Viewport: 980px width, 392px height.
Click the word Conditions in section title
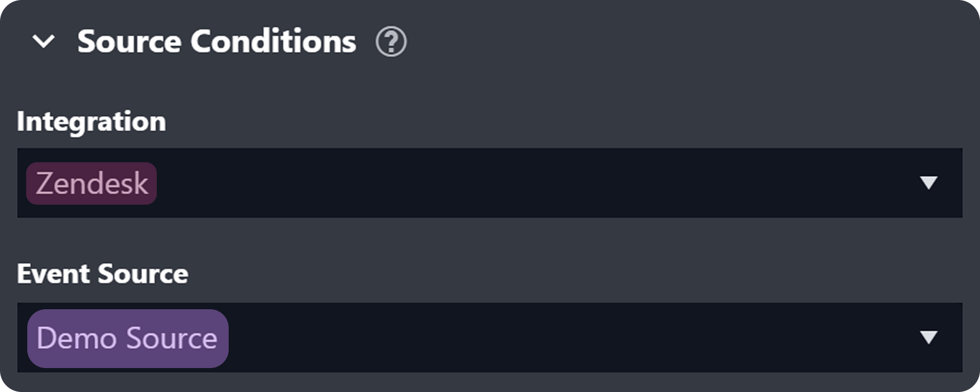(273, 41)
